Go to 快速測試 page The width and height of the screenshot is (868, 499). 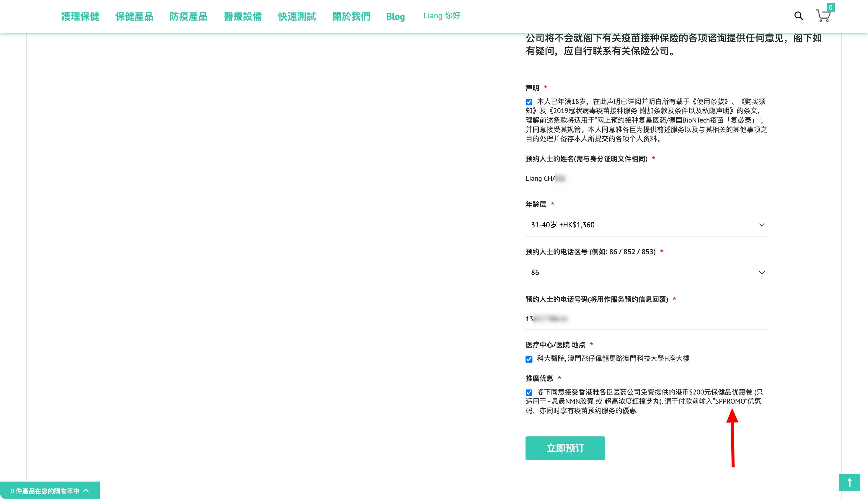(297, 17)
